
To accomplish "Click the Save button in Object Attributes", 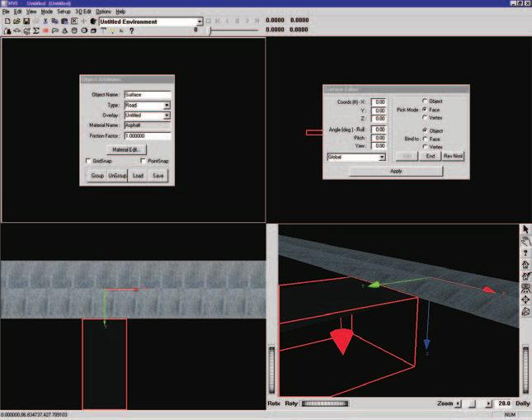I will [x=158, y=176].
